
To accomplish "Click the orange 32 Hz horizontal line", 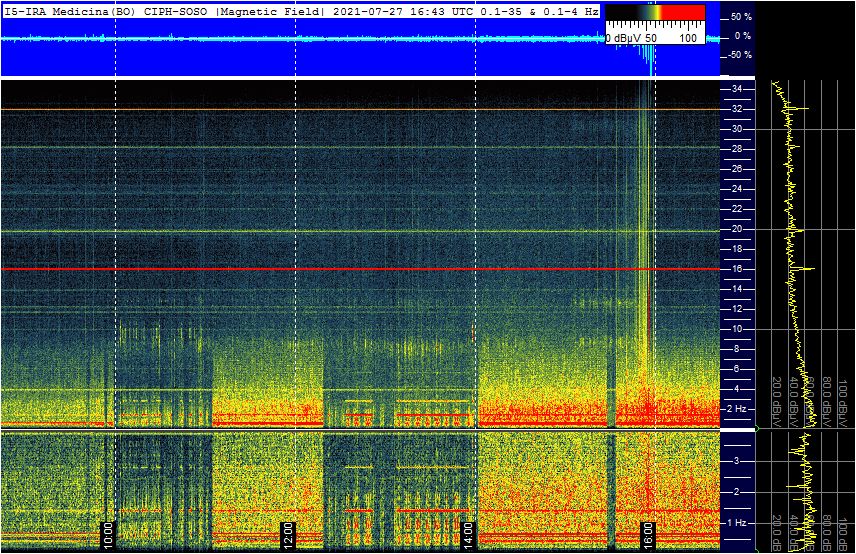I will (360, 110).
